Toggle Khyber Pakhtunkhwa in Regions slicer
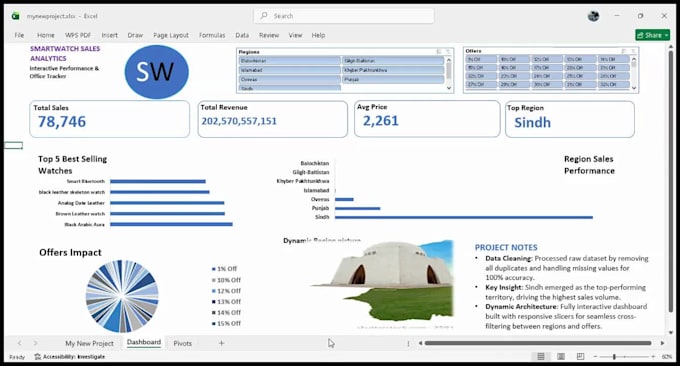Image resolution: width=680 pixels, height=366 pixels. tap(393, 70)
